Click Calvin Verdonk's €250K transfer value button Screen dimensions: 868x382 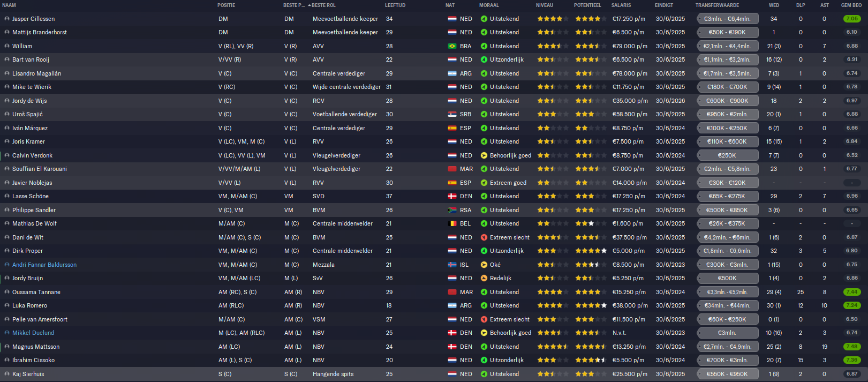tap(727, 155)
